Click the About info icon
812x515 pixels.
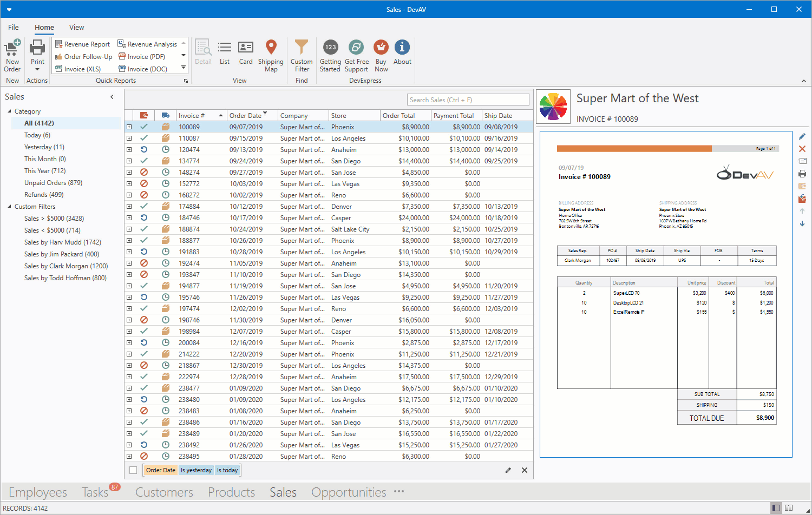pyautogui.click(x=402, y=49)
